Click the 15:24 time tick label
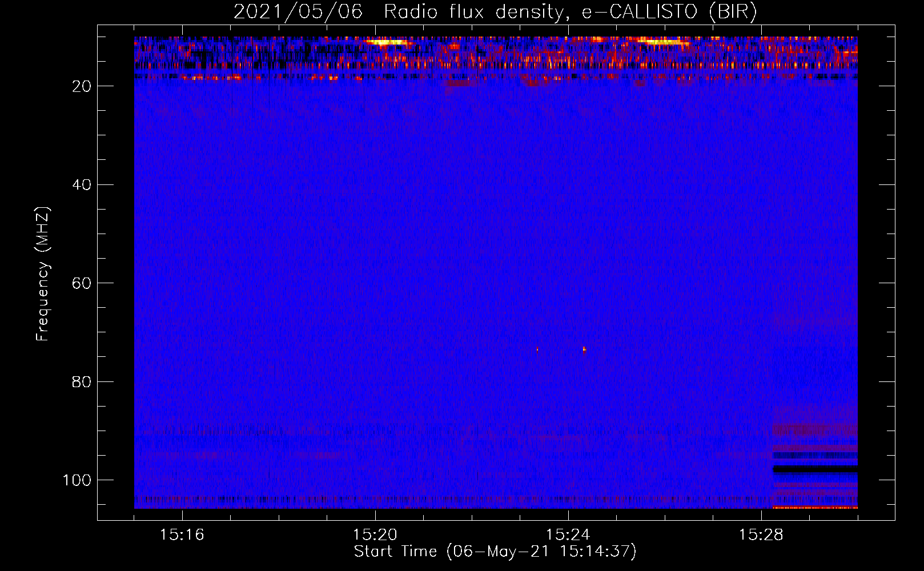Viewport: 924px width, 571px height. (x=568, y=535)
